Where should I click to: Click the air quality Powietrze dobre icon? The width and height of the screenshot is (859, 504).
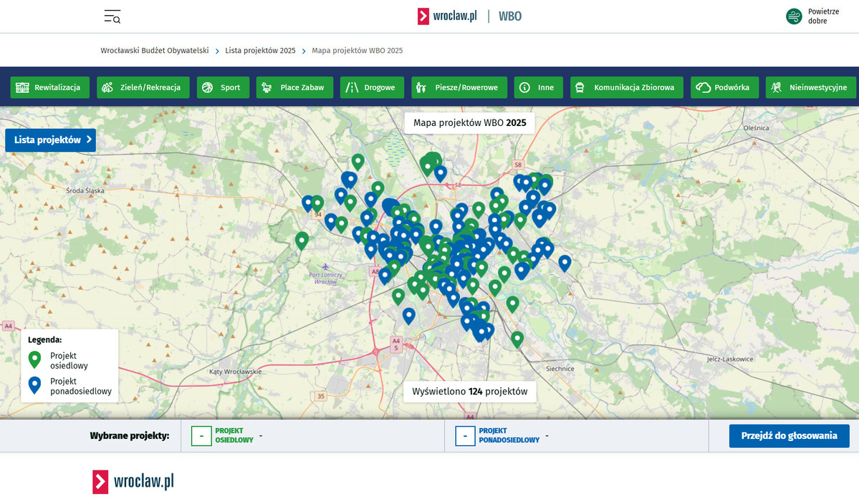[794, 16]
